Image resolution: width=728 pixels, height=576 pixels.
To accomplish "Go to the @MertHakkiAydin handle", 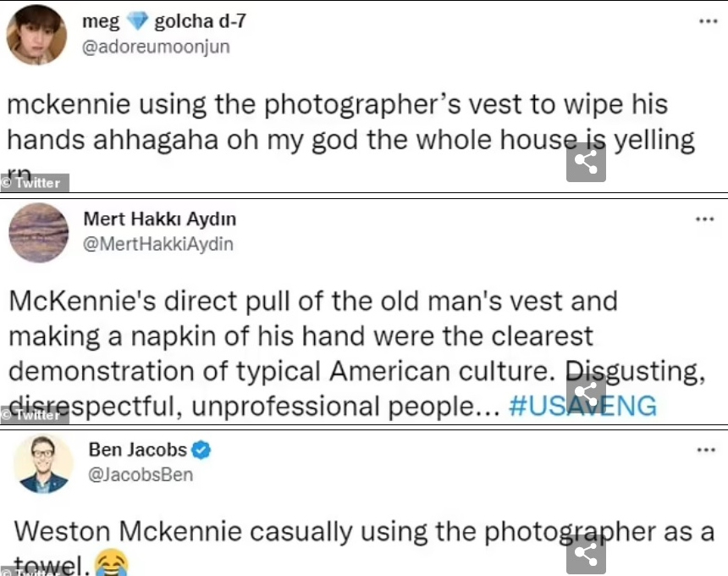I will 158,245.
